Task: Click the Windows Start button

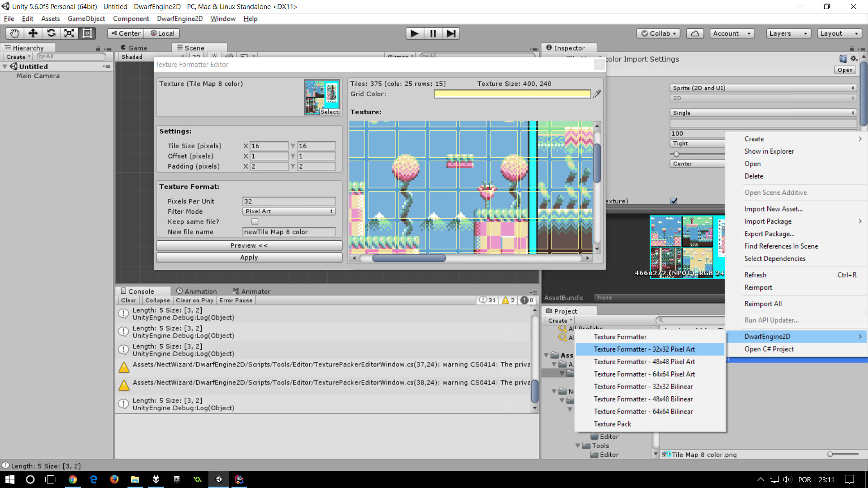Action: click(10, 479)
